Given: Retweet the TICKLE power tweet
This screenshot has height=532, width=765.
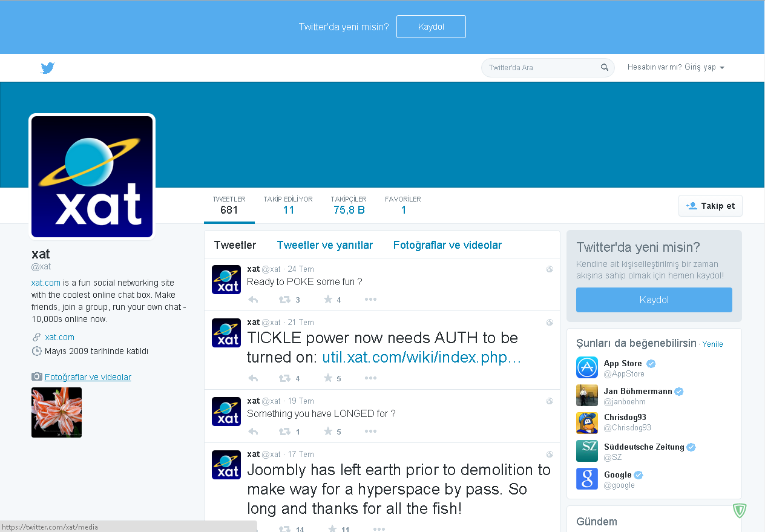Looking at the screenshot, I should (x=284, y=378).
